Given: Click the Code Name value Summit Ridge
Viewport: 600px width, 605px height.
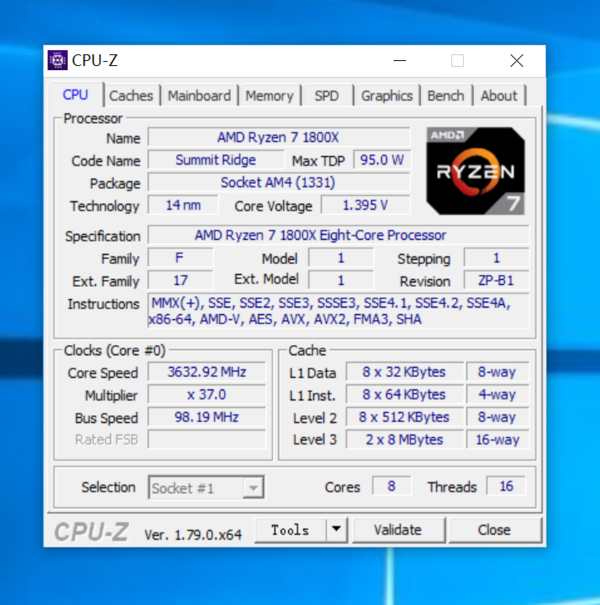Looking at the screenshot, I should point(216,160).
